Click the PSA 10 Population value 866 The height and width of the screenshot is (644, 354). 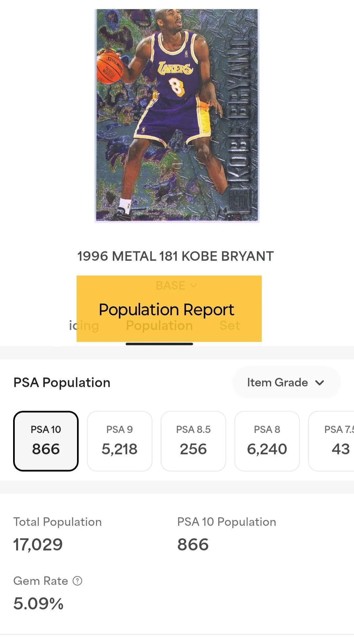[x=193, y=545]
